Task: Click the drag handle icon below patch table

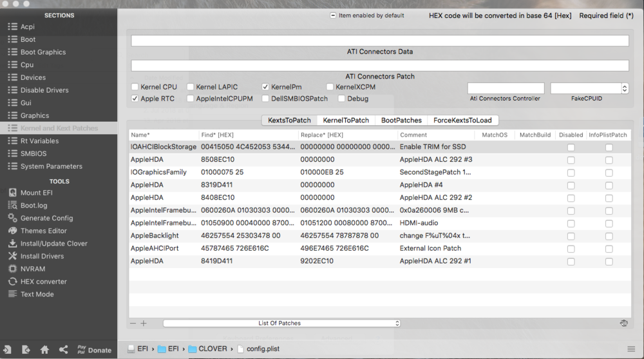Action: (x=624, y=323)
